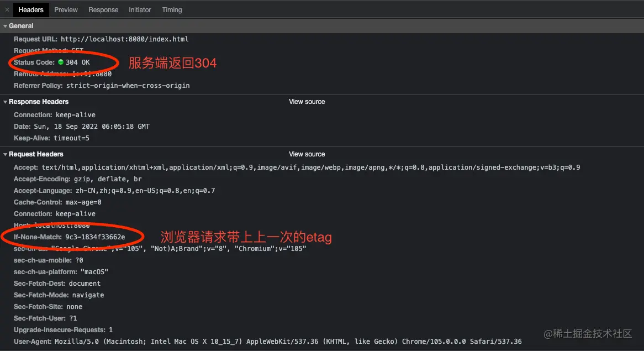Click the Sec-Fetch-Dest document header
Image resolution: width=644 pixels, height=351 pixels.
[x=57, y=284]
